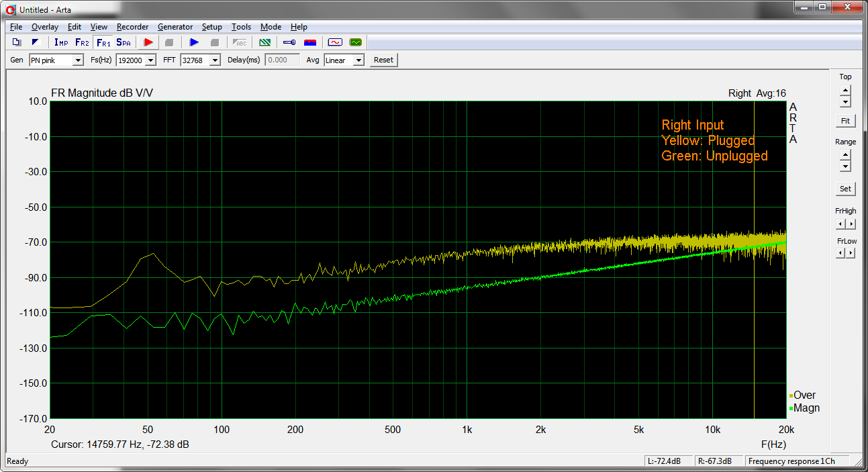Click the red sine wave toolbar icon
Image resolution: width=868 pixels, height=472 pixels.
335,42
